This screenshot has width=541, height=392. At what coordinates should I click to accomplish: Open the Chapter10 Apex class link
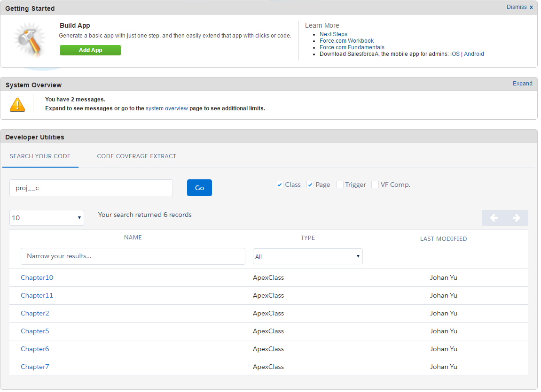[37, 277]
